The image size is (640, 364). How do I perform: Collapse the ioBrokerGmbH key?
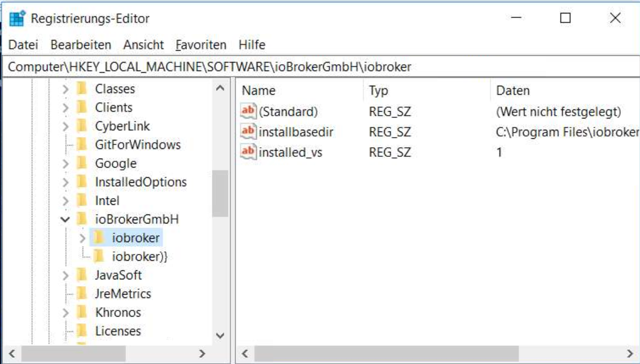coord(66,220)
